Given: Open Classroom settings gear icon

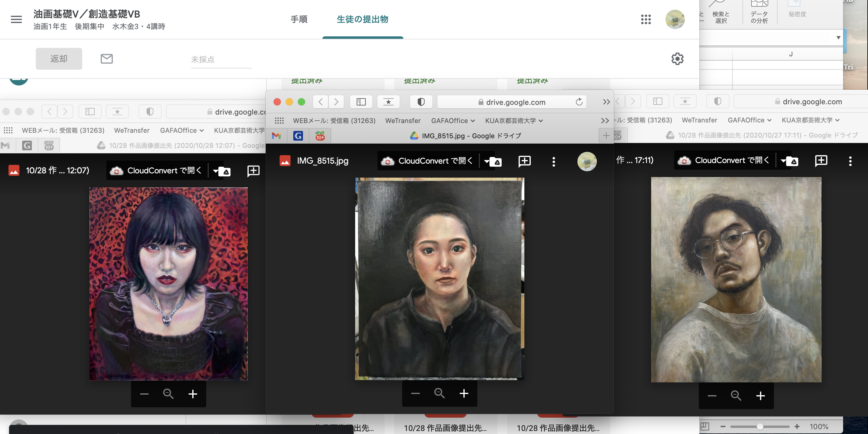Looking at the screenshot, I should 677,58.
